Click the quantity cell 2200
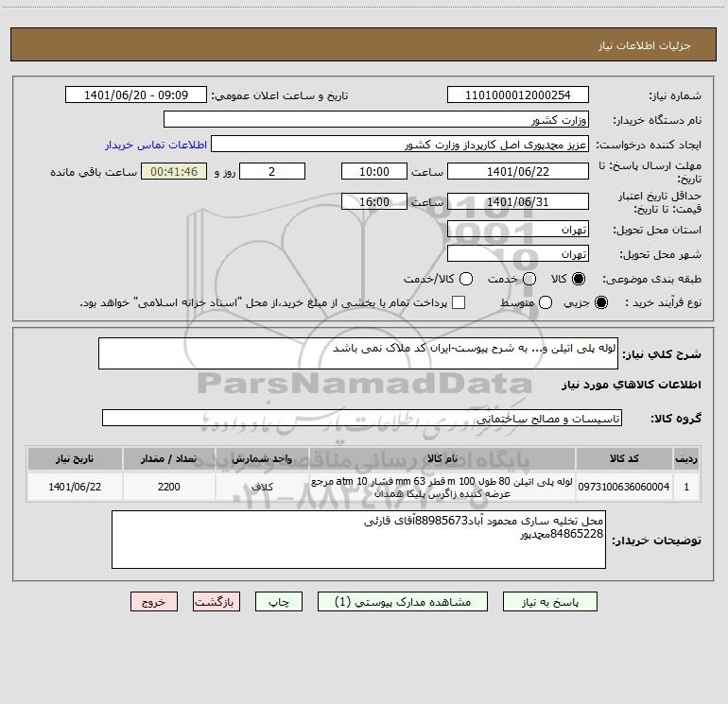The width and height of the screenshot is (728, 704). click(169, 487)
